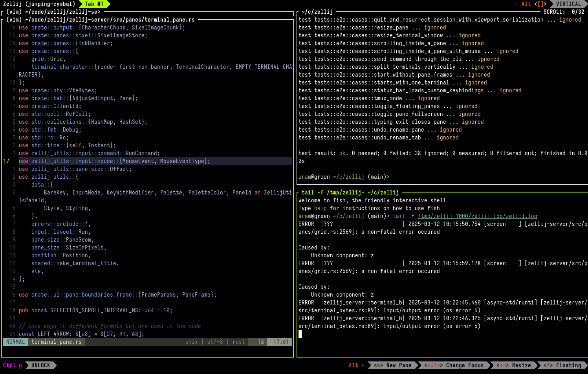588x374 pixels.
Task: Click the rust filetype in vim statusline
Action: [x=238, y=342]
